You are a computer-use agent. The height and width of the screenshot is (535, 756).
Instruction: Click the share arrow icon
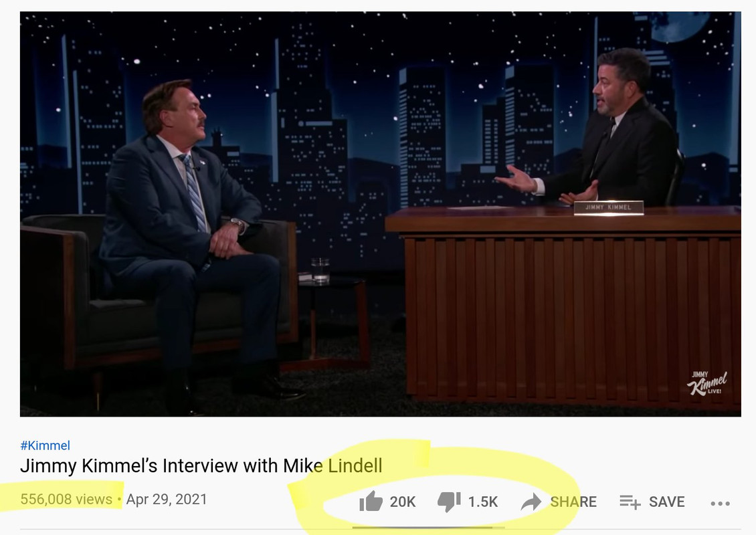point(531,502)
